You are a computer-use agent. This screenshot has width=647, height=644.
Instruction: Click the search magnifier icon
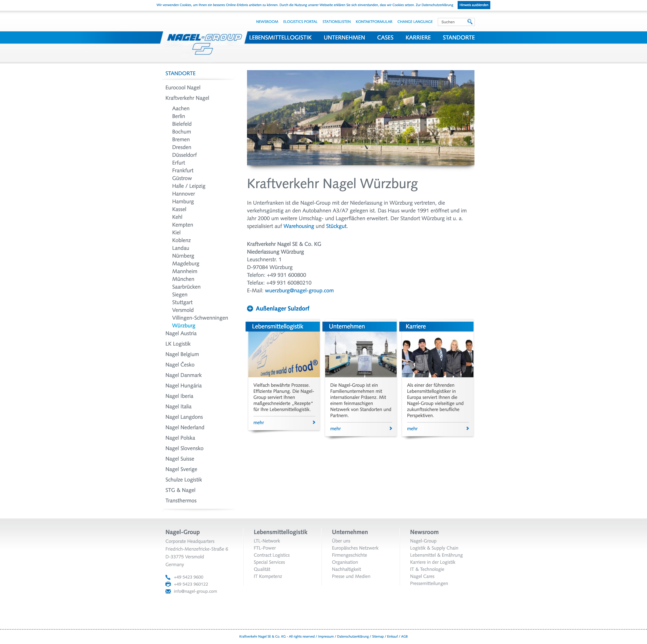click(470, 22)
